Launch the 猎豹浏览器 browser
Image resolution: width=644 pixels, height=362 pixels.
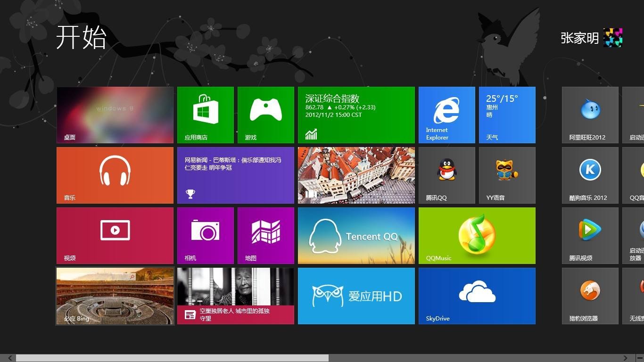pyautogui.click(x=590, y=296)
